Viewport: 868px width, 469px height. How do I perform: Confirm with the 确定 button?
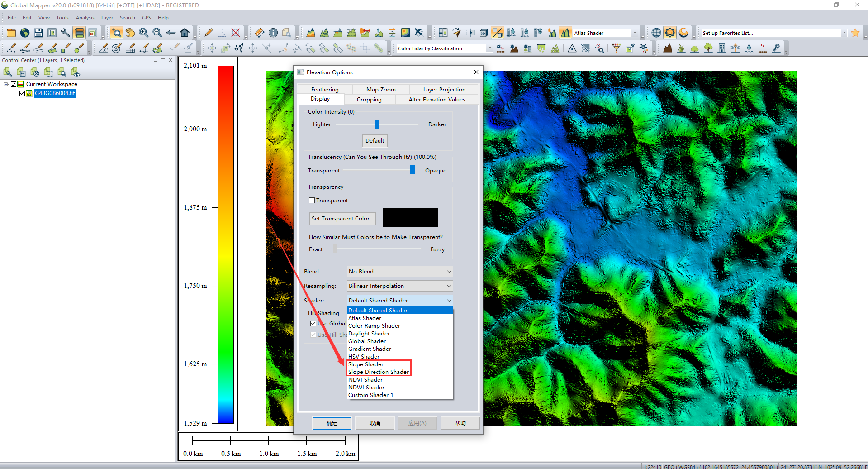[x=332, y=423]
